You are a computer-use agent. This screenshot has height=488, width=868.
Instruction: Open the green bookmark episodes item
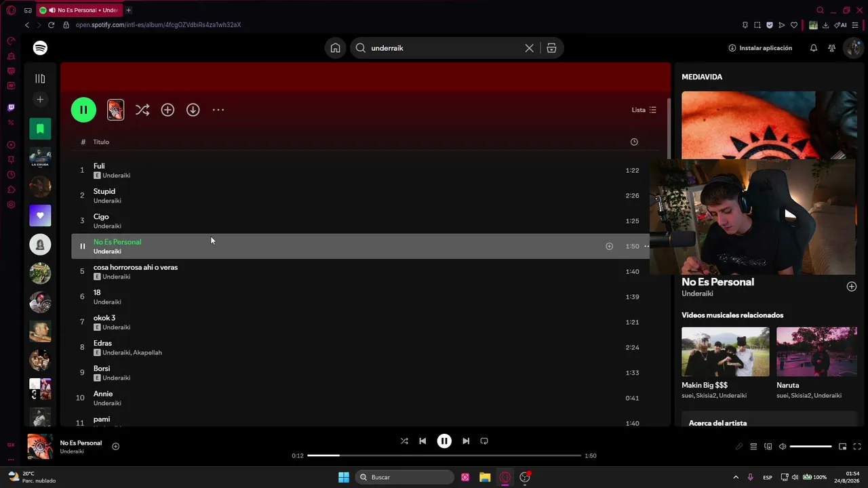pos(40,129)
